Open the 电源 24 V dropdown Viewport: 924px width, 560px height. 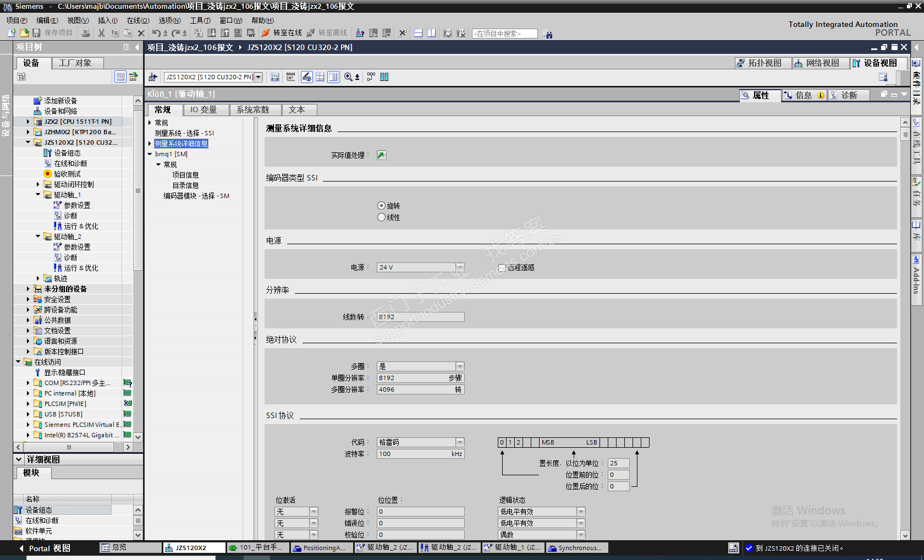coord(460,267)
